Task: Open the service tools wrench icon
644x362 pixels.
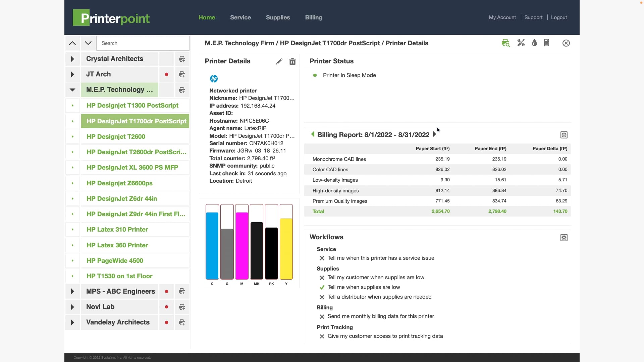Action: click(521, 43)
